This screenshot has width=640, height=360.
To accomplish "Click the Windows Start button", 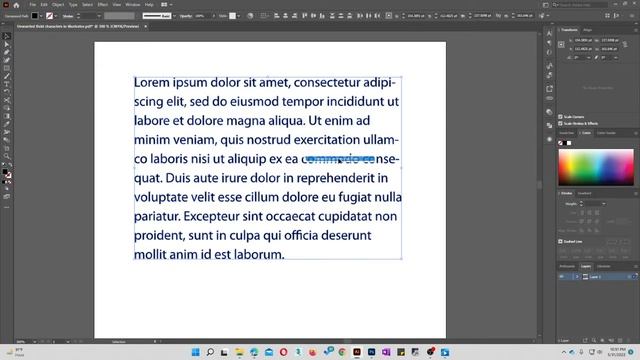I will click(196, 352).
